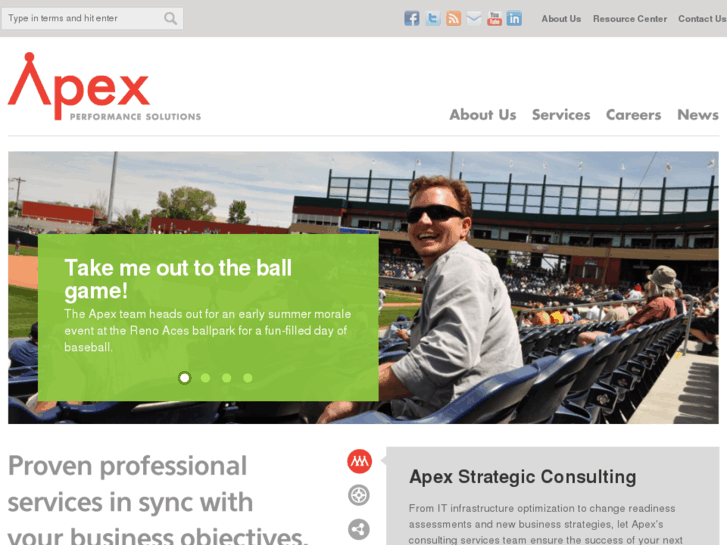Switch to the third slideshow dot
This screenshot has width=727, height=545.
[226, 378]
